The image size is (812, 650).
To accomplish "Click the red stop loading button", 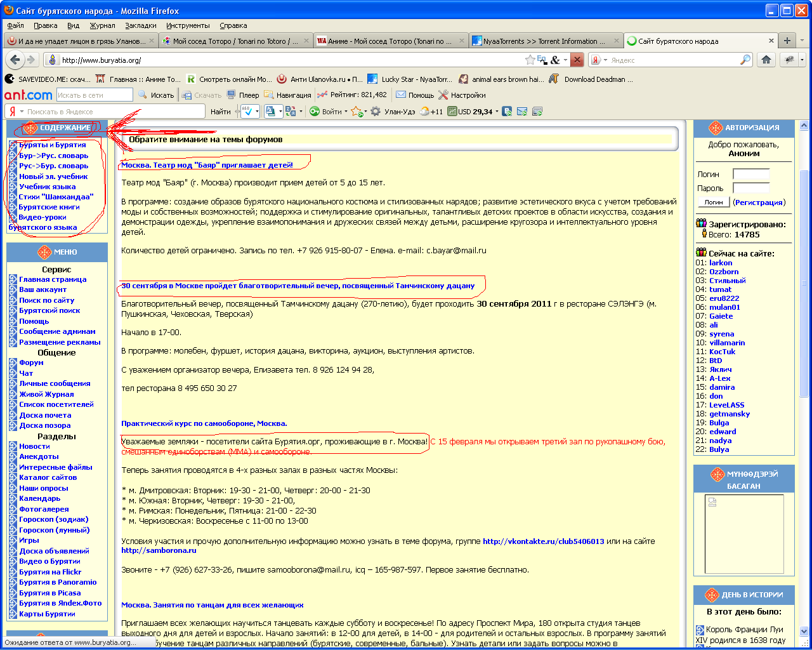I will 577,60.
